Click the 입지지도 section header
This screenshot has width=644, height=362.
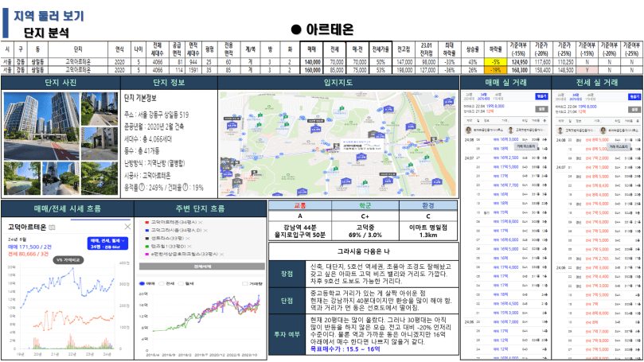click(x=338, y=83)
